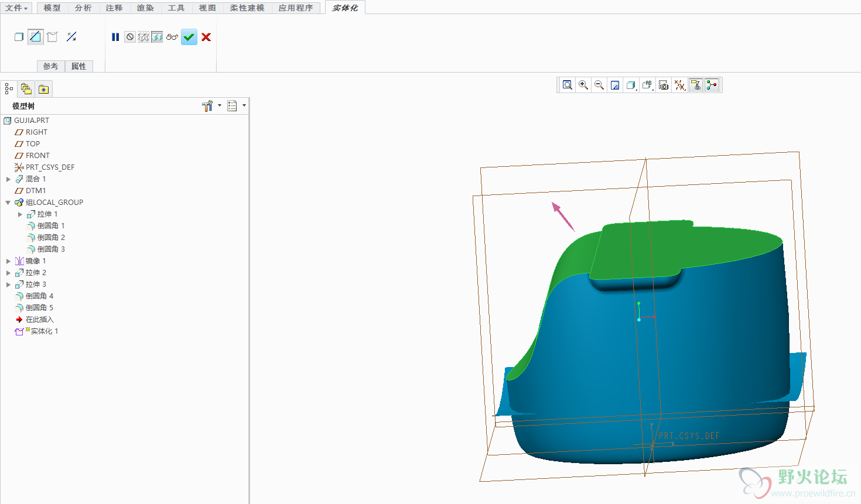
Task: Switch to the 应用程序 ribbon tab
Action: pos(296,8)
